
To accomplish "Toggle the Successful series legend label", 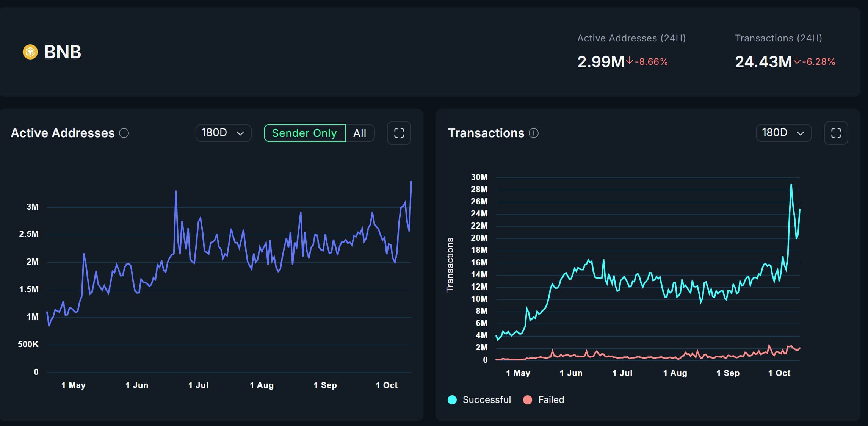I will tap(487, 400).
